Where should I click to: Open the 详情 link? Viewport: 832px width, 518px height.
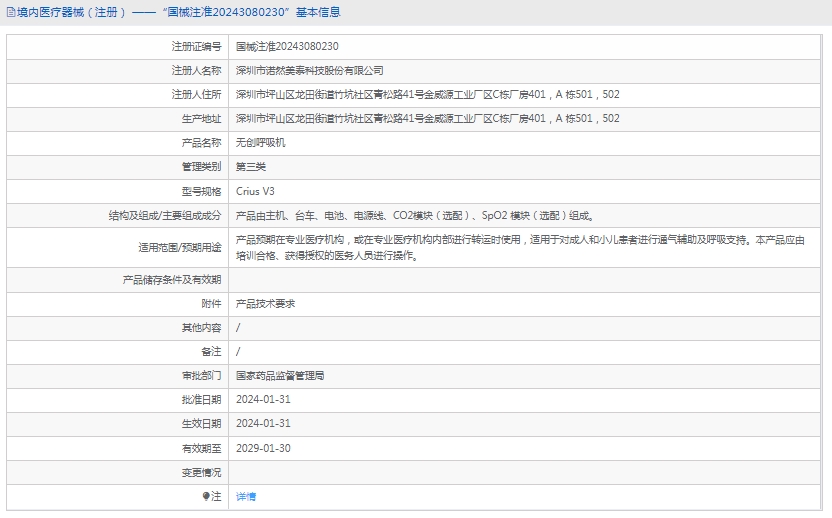246,496
